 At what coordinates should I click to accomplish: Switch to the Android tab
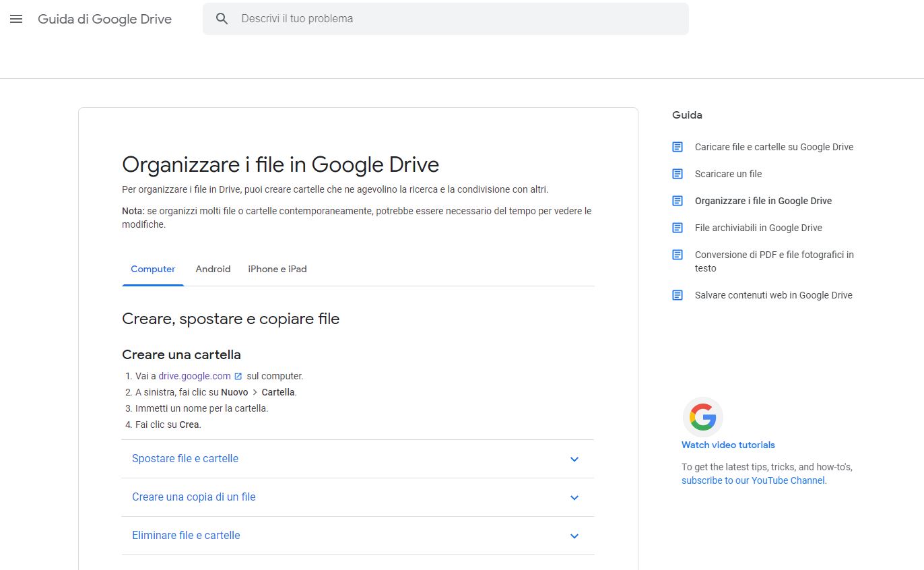[213, 270]
